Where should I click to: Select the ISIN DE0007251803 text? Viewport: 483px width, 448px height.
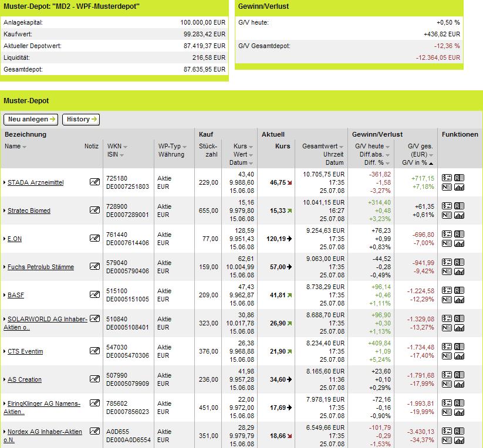[127, 186]
